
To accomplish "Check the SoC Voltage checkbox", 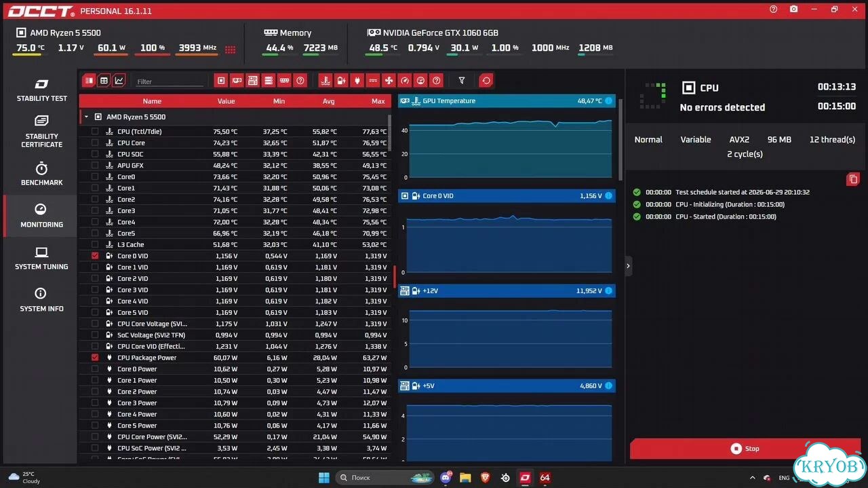I will click(95, 335).
